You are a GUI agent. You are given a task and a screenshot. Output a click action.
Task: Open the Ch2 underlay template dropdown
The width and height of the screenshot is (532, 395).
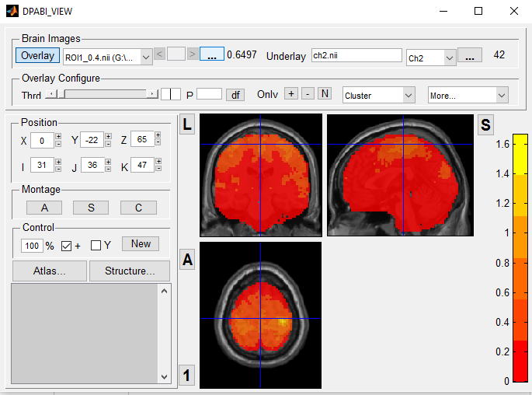431,58
